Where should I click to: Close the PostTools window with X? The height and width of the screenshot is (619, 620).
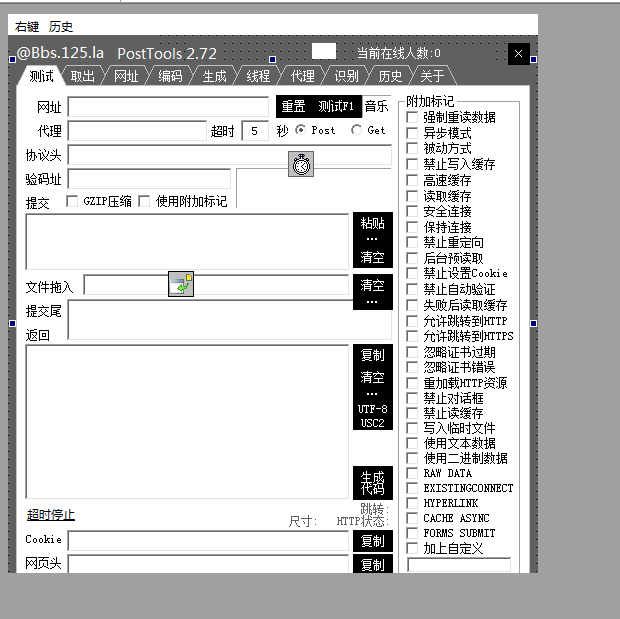(x=518, y=54)
